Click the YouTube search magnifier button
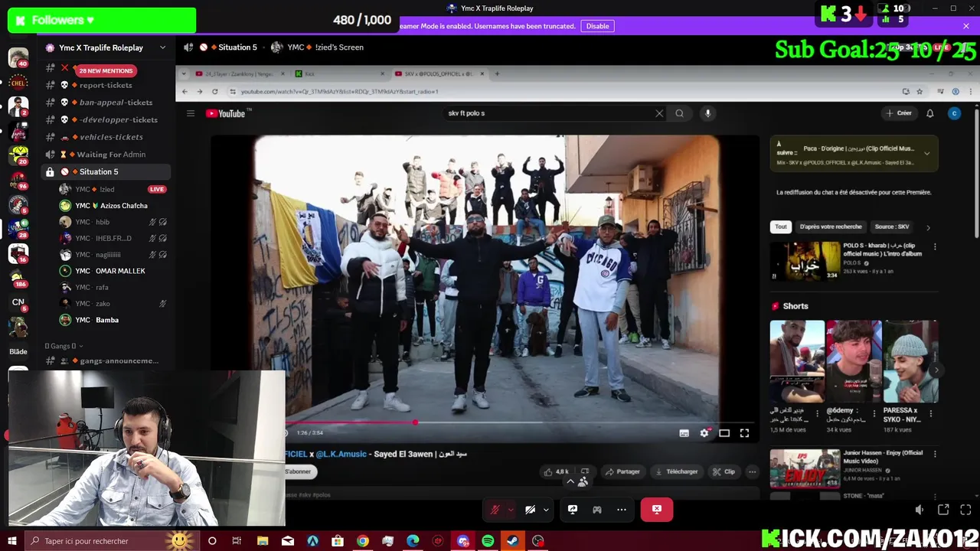Viewport: 980px width, 551px height. pos(679,113)
